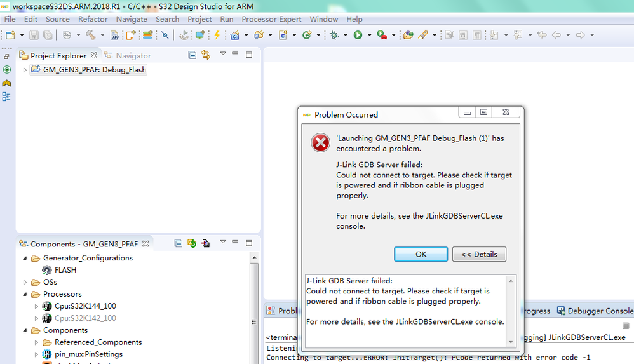
Task: Click the Forward navigation arrow icon
Action: point(581,35)
